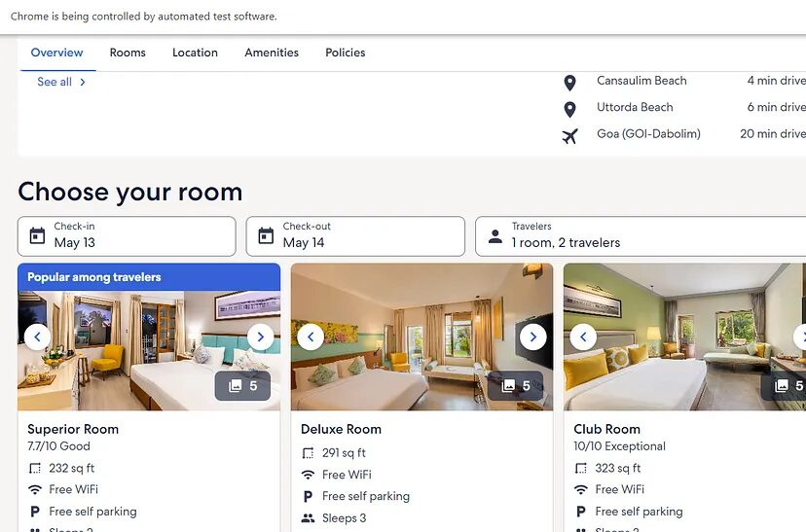Open the Check-in May 13 date picker
Screen dimensions: 806x532
[x=127, y=236]
